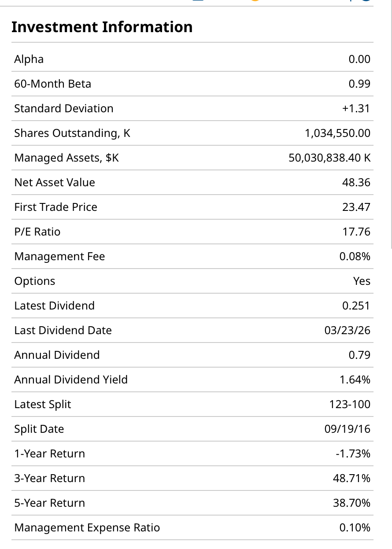
Task: Click the Management Fee value 0.08%
Action: click(x=355, y=256)
